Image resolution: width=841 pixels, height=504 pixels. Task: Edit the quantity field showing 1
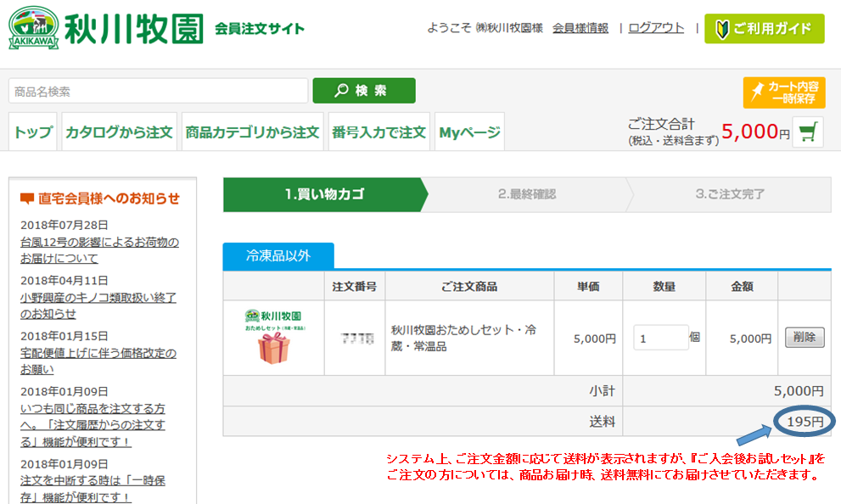(x=661, y=338)
